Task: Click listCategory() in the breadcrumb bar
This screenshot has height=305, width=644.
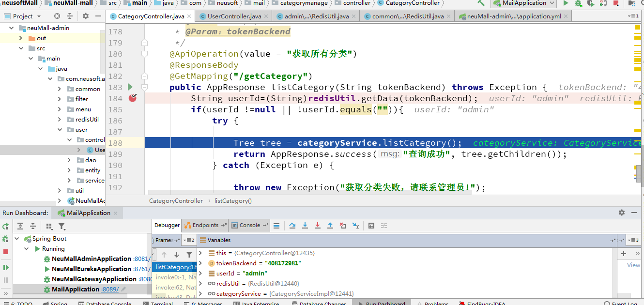Action: point(233,200)
